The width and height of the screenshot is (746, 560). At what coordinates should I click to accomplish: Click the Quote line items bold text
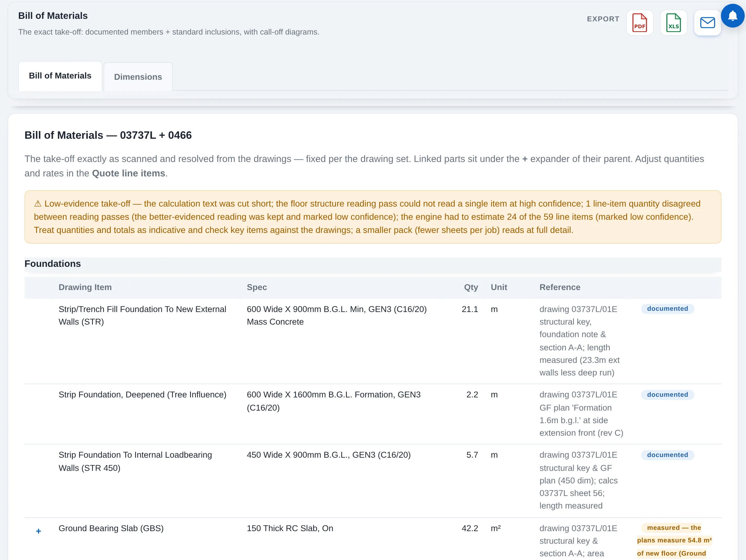[128, 173]
